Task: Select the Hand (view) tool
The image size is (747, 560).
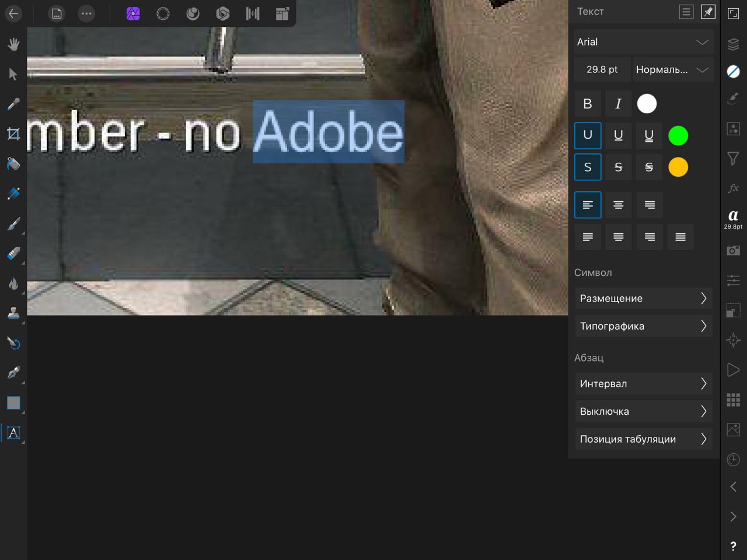Action: [x=13, y=44]
